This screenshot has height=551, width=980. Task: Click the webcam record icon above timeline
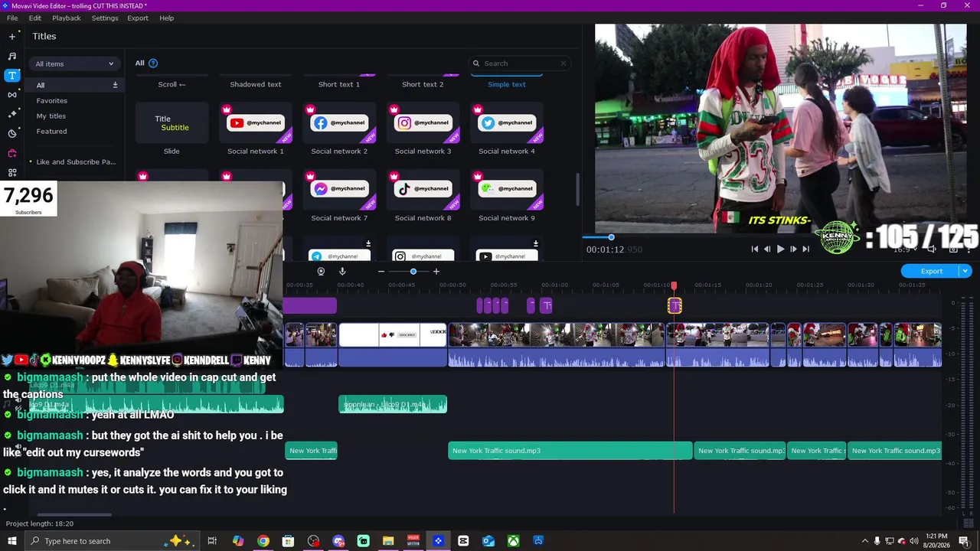pyautogui.click(x=321, y=271)
